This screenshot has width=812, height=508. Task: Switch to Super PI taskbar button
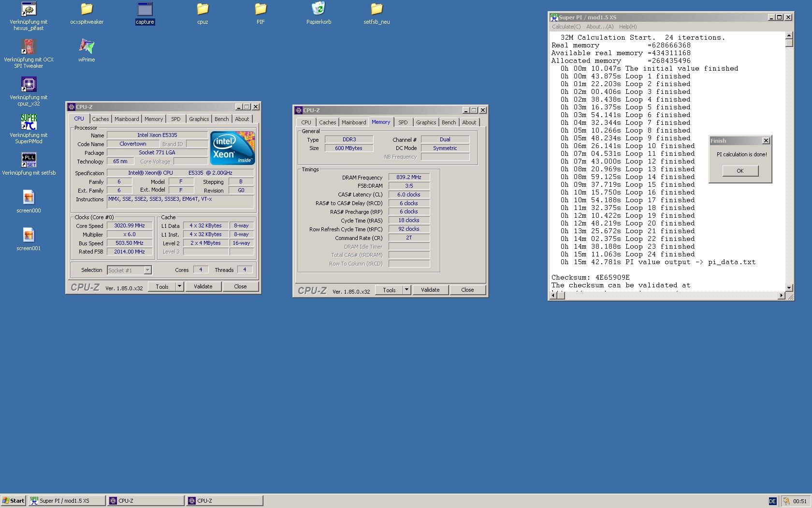[67, 501]
